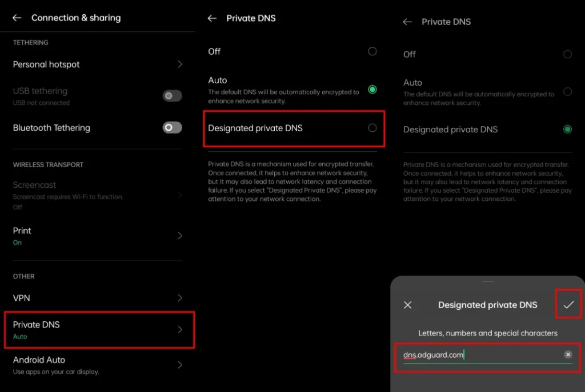The height and width of the screenshot is (392, 585).
Task: Select Off radio button in right screen
Action: coord(567,54)
